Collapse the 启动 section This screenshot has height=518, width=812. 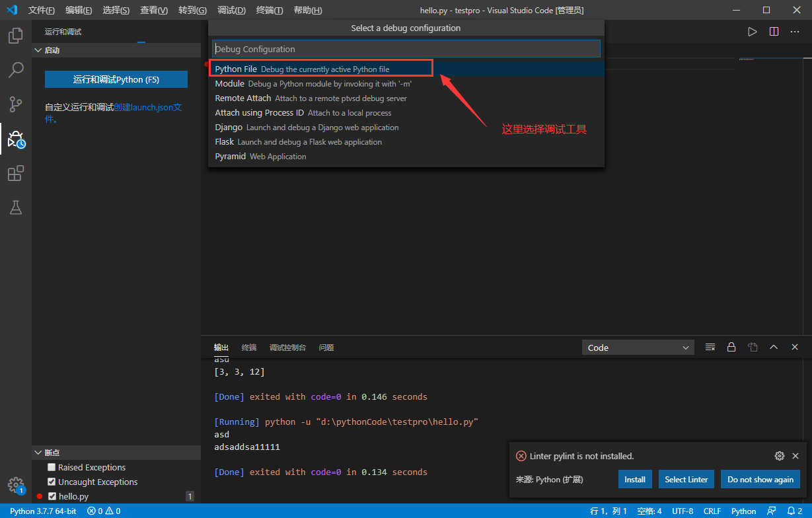pyautogui.click(x=116, y=50)
